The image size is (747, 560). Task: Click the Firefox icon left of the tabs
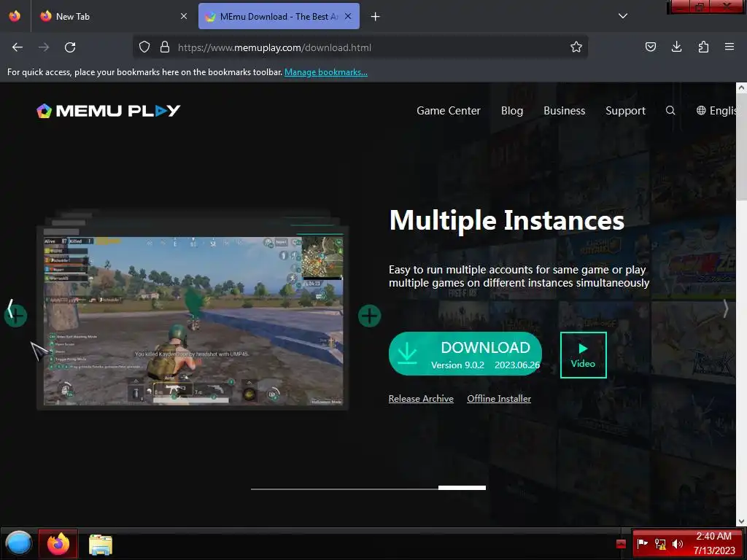[x=15, y=16]
